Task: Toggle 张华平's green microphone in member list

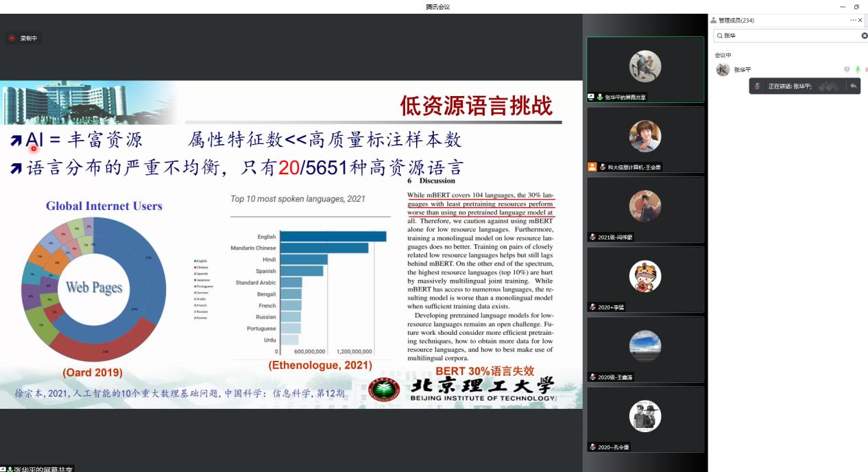Action: tap(857, 69)
